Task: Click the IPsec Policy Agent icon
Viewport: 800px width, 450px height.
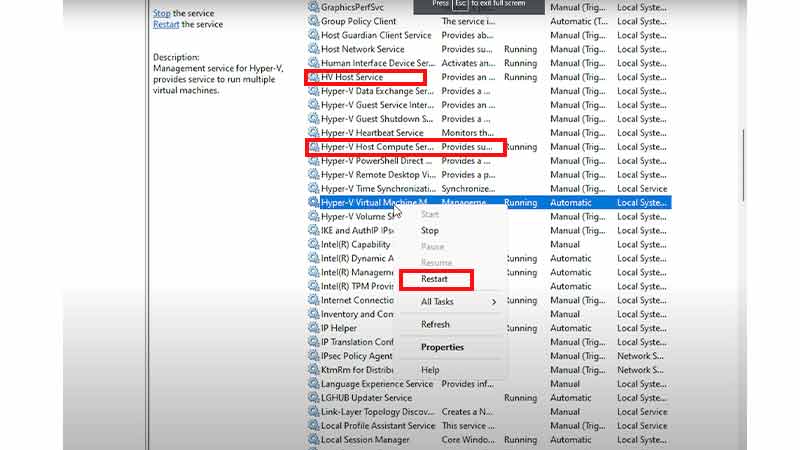Action: [x=313, y=356]
